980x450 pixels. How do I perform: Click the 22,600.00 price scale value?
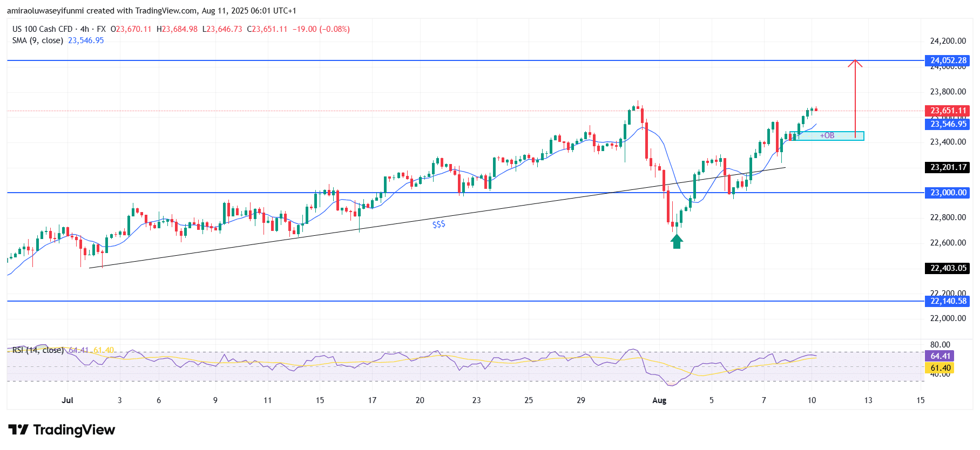click(x=948, y=243)
